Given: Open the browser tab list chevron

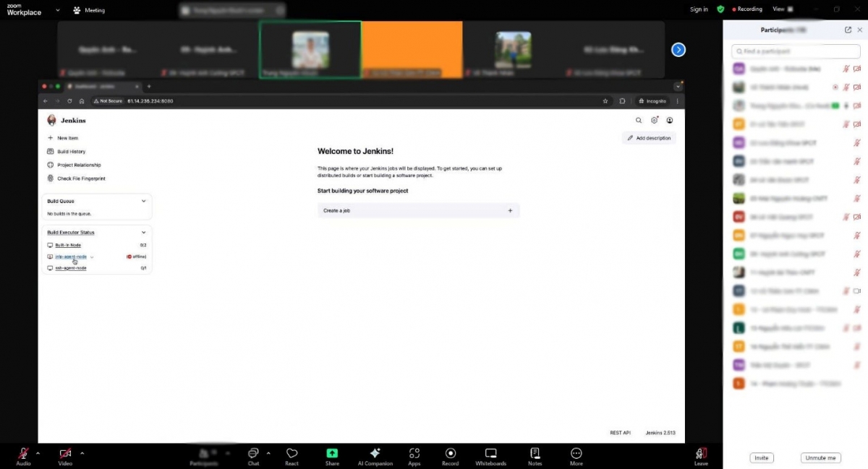Looking at the screenshot, I should point(678,87).
